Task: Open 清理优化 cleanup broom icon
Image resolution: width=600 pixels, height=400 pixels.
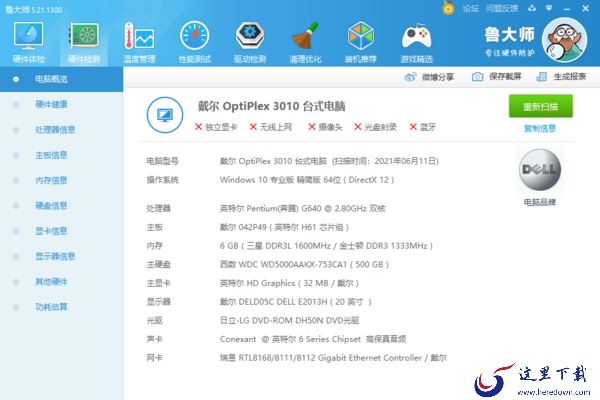Action: 305,42
